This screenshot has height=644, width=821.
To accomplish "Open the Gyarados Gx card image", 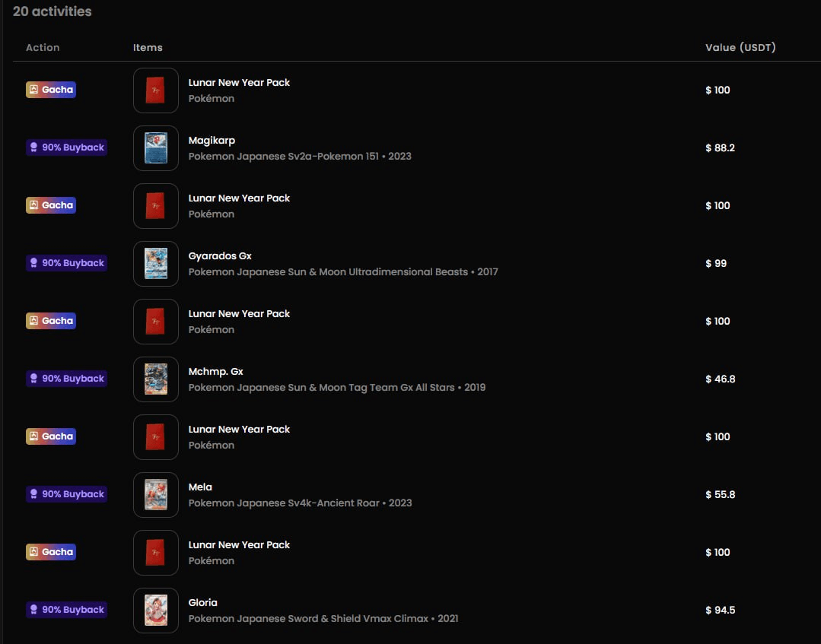I will point(156,264).
